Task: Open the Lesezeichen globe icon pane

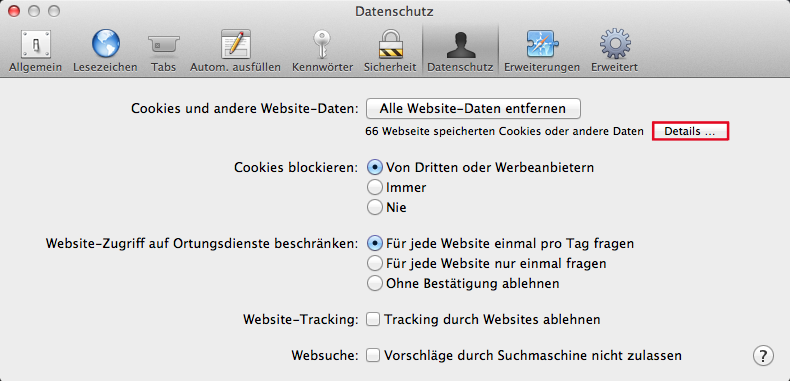Action: pyautogui.click(x=105, y=50)
